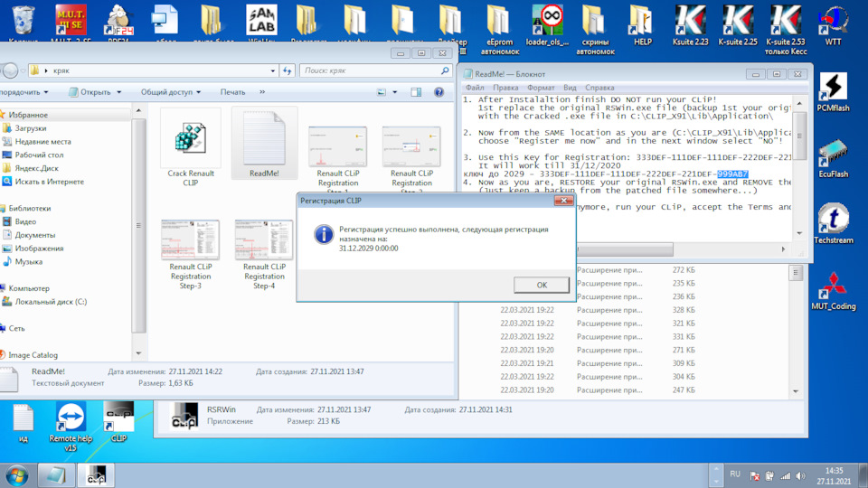Switch to the CLIP taskbar button

click(x=97, y=475)
